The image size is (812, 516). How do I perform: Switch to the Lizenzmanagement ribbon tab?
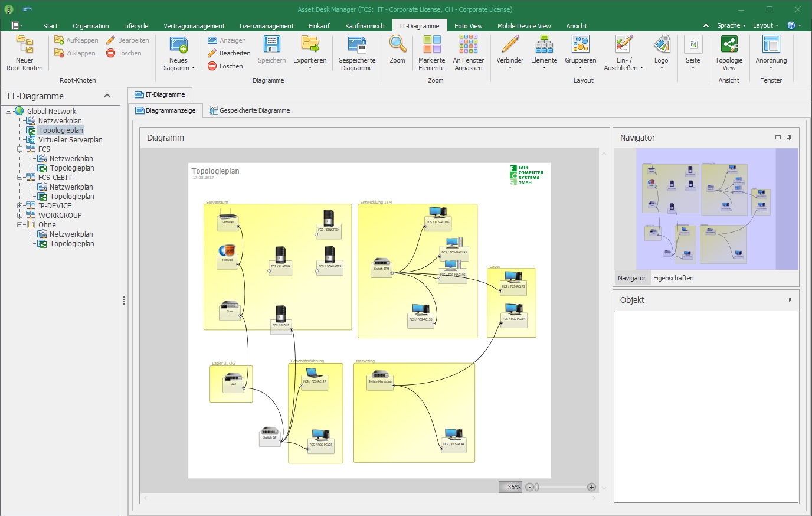tap(267, 26)
